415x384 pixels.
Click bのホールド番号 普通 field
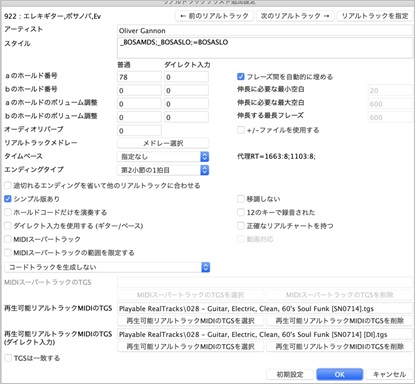click(x=139, y=90)
